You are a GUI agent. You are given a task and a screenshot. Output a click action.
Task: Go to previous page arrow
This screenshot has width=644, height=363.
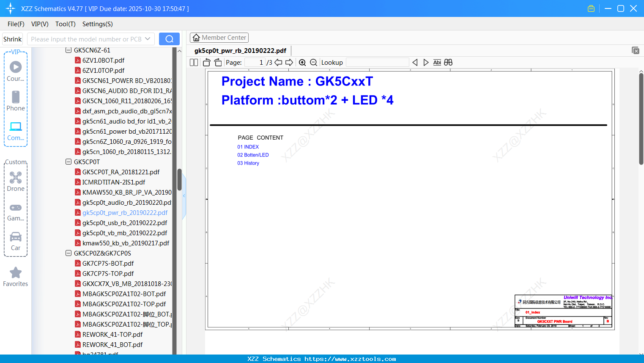(278, 63)
